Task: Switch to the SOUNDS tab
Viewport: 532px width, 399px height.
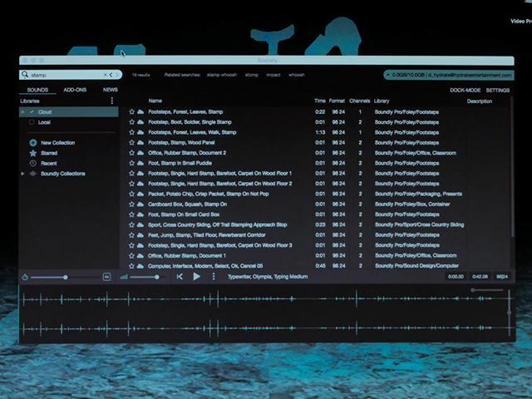Action: (37, 90)
